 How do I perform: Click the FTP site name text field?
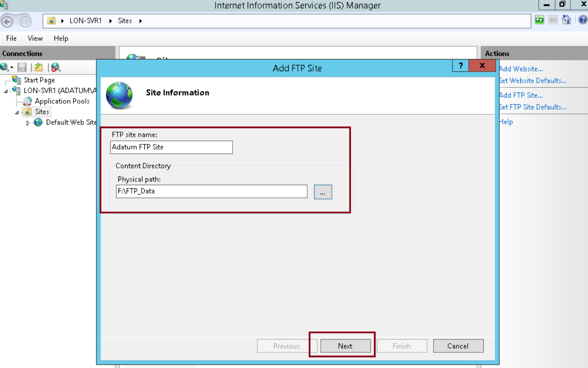(172, 147)
